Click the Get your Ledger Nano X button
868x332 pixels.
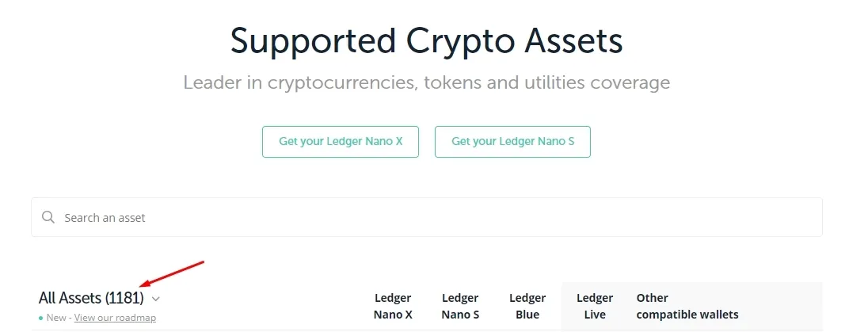tap(341, 141)
